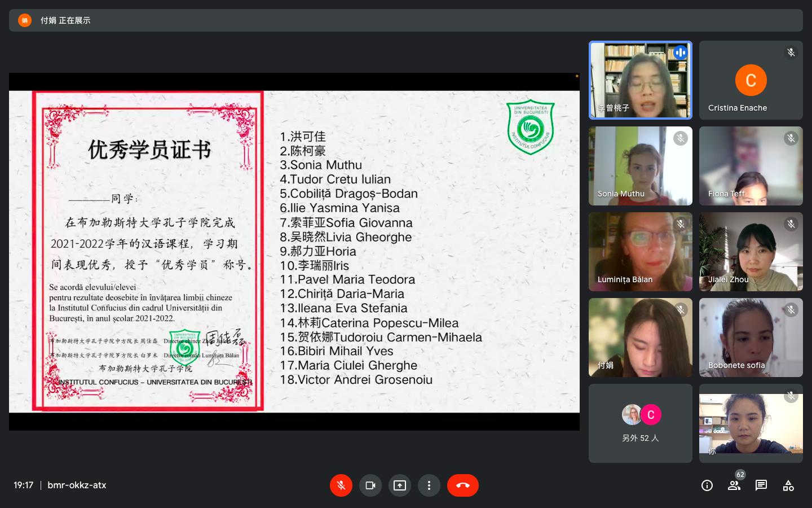Click the shared certificate presentation slide
This screenshot has height=508, width=812.
point(294,251)
